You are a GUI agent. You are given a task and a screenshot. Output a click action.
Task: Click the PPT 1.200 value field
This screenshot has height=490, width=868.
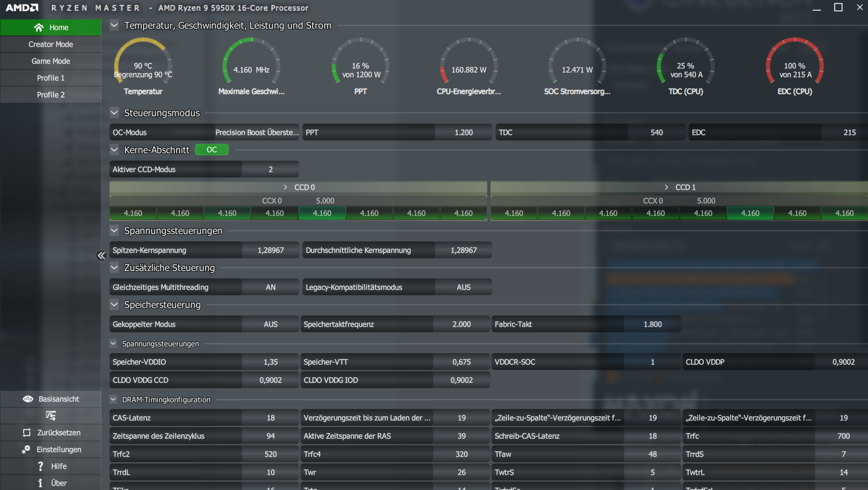coord(464,132)
